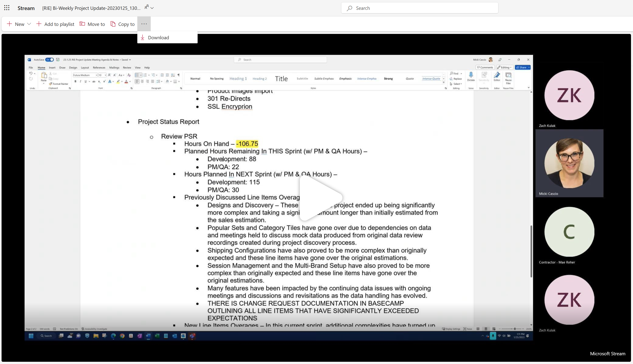Click the Comments button in Word

coord(485,67)
